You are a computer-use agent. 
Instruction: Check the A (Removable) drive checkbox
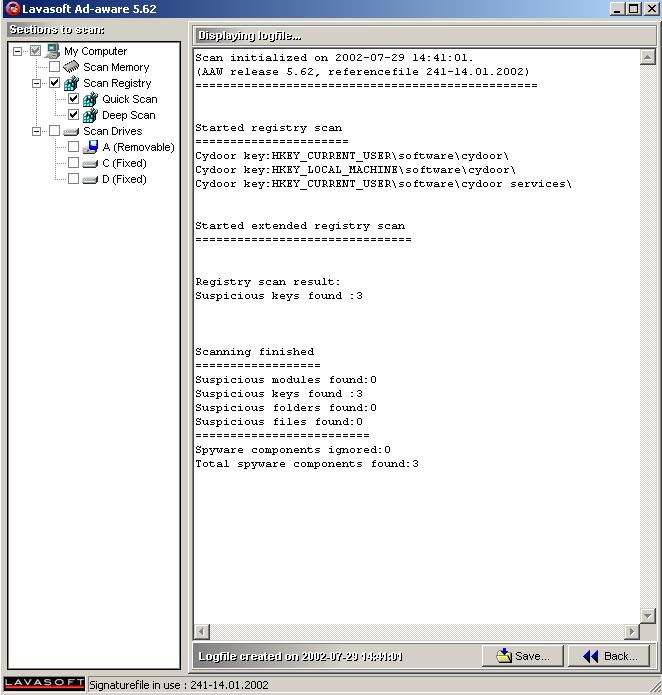pos(74,147)
